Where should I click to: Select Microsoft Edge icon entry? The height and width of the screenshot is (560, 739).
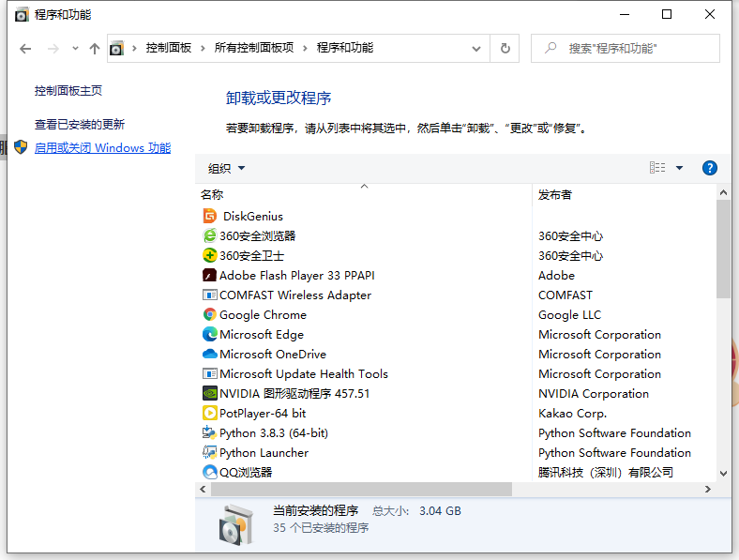pos(210,335)
